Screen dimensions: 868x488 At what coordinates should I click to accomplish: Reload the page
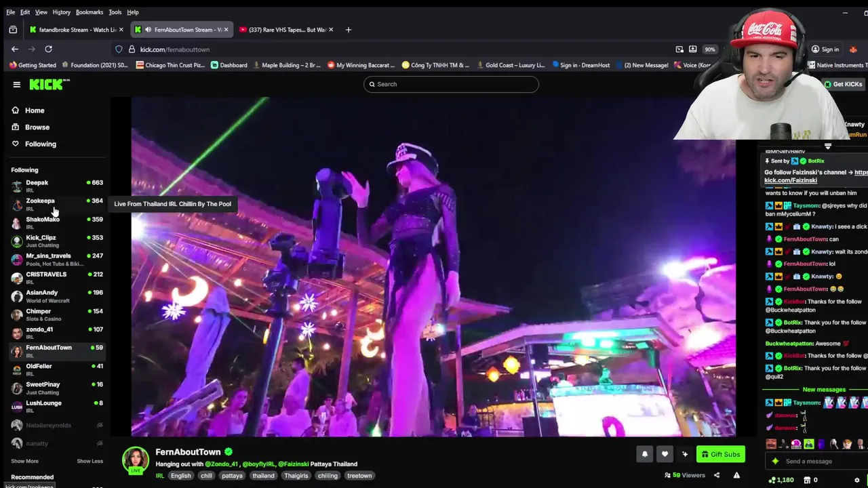pos(48,49)
